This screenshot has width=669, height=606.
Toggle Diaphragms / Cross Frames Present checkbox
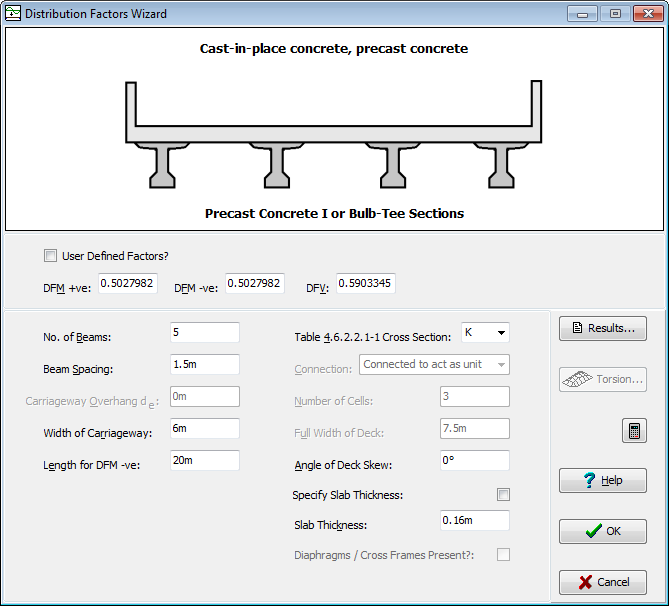click(503, 555)
